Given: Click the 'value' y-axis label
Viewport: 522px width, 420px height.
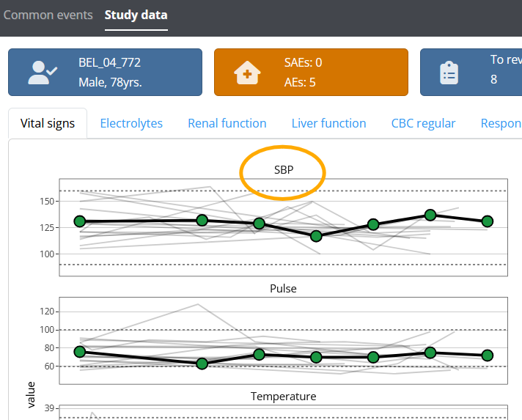Looking at the screenshot, I should point(31,395).
